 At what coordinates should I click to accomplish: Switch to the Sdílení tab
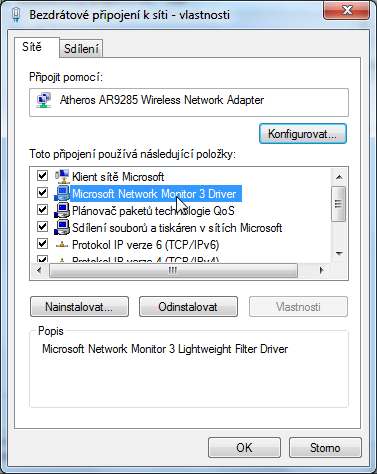point(81,49)
